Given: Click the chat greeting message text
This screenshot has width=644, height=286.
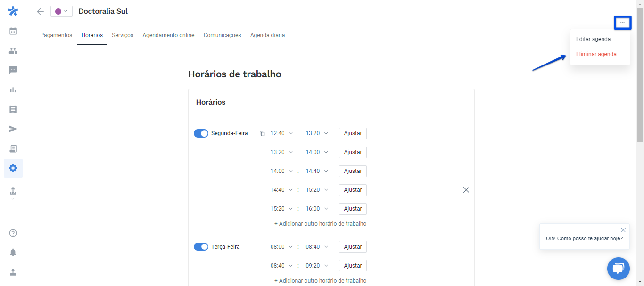Looking at the screenshot, I should [584, 238].
